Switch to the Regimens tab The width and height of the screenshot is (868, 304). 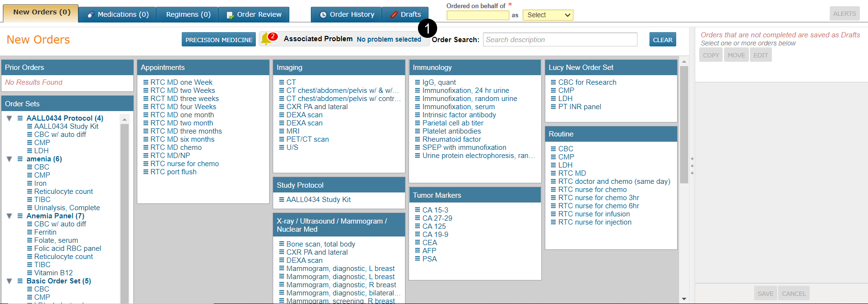click(x=188, y=14)
